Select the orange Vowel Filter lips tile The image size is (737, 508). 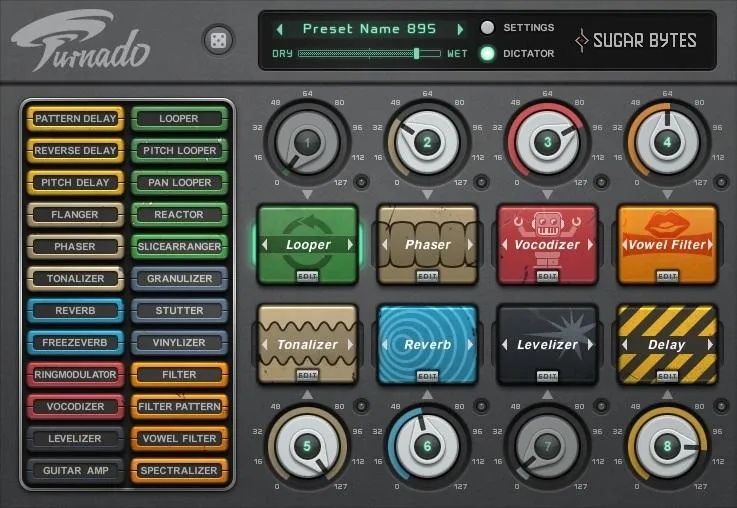[x=667, y=244]
